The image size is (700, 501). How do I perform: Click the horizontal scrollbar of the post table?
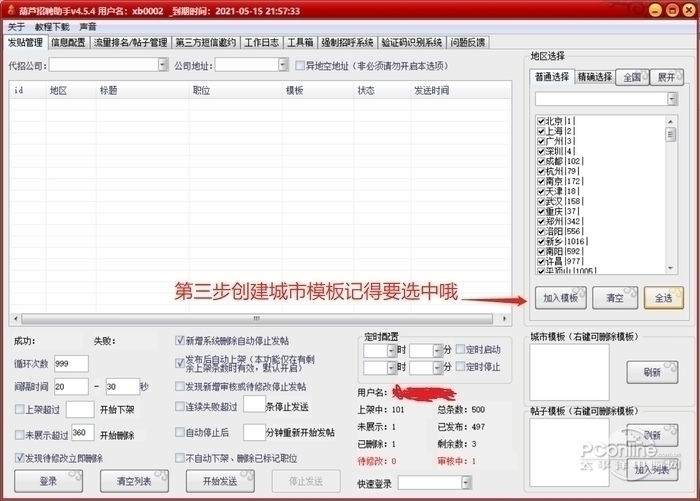[x=257, y=319]
